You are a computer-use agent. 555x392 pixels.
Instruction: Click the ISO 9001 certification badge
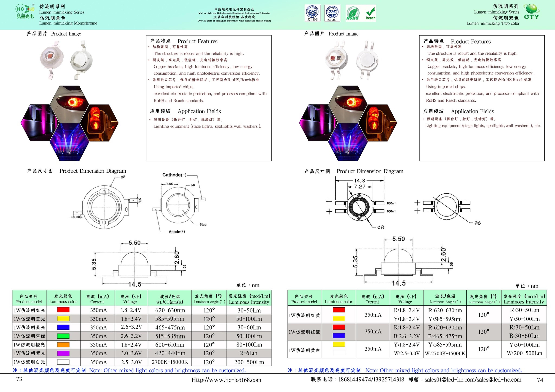332,13
